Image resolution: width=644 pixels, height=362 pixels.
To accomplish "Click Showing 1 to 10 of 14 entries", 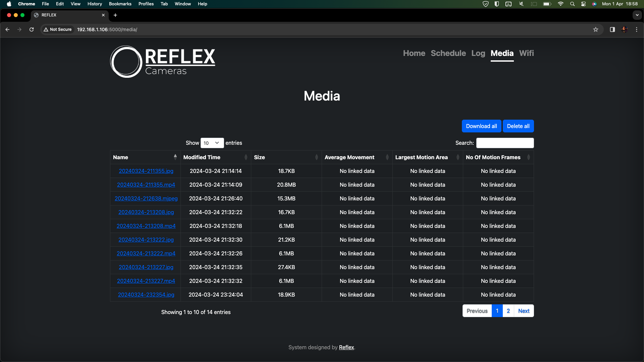I will coord(196,312).
